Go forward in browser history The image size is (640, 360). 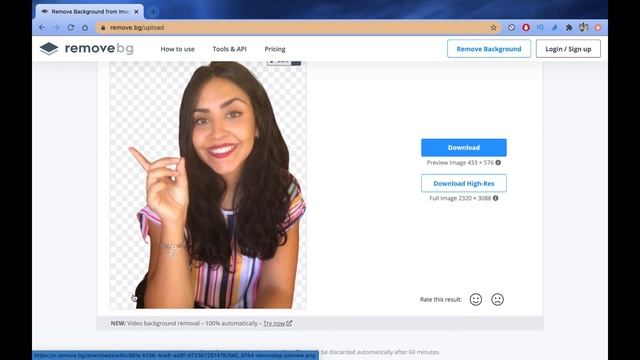click(x=56, y=27)
